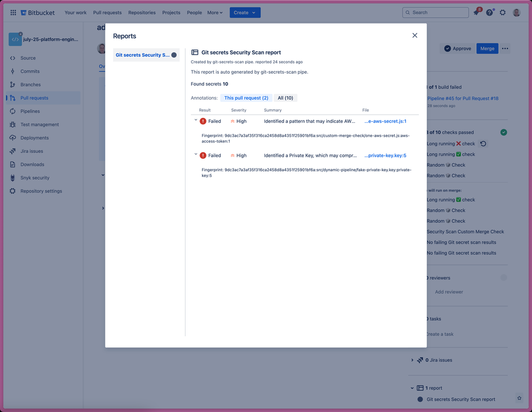
Task: Click the Summary column header
Action: [273, 110]
